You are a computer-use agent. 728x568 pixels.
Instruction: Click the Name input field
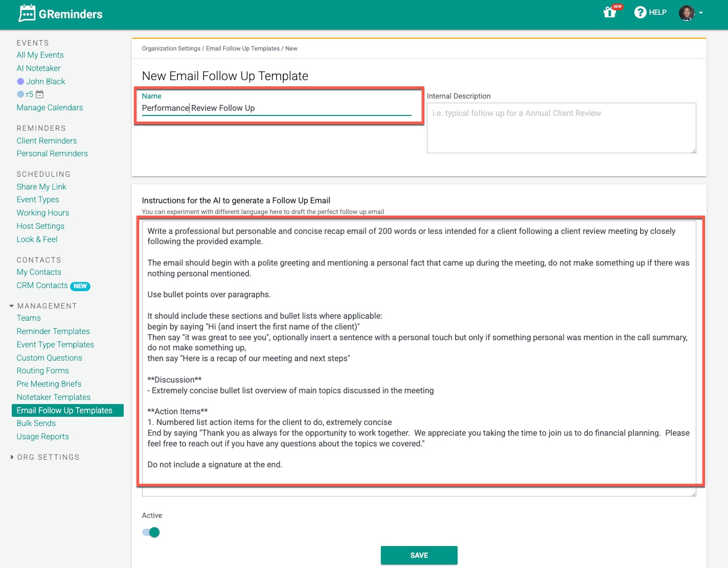276,108
